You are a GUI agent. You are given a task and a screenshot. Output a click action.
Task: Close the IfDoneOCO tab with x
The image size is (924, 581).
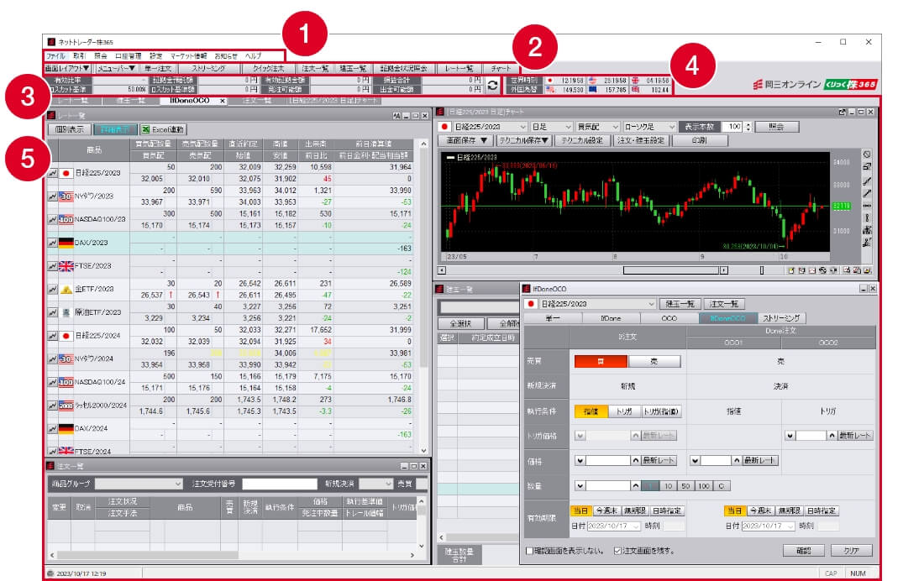coord(222,101)
